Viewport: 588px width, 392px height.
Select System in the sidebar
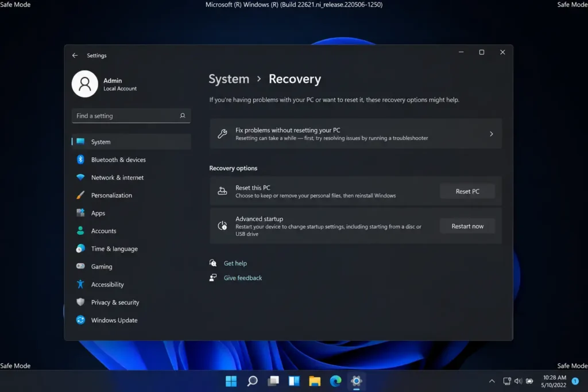[x=131, y=142]
